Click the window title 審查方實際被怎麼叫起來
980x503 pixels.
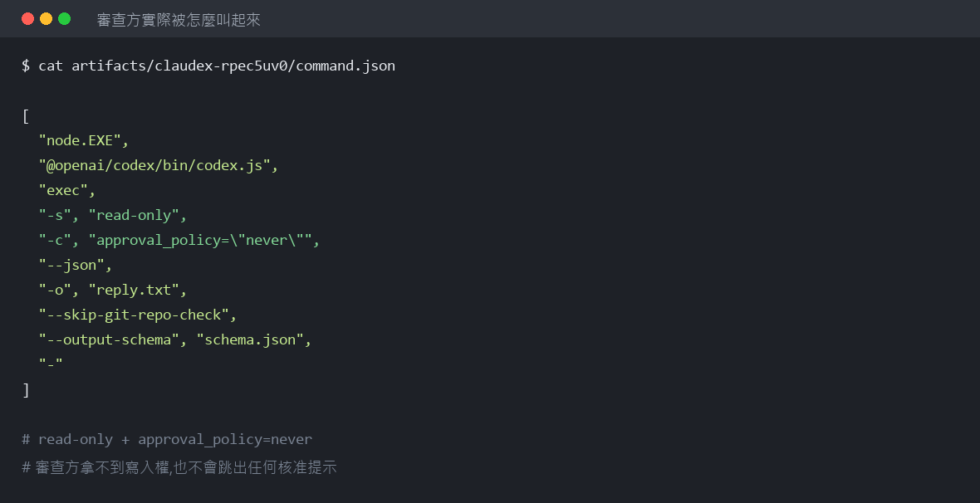tap(179, 20)
